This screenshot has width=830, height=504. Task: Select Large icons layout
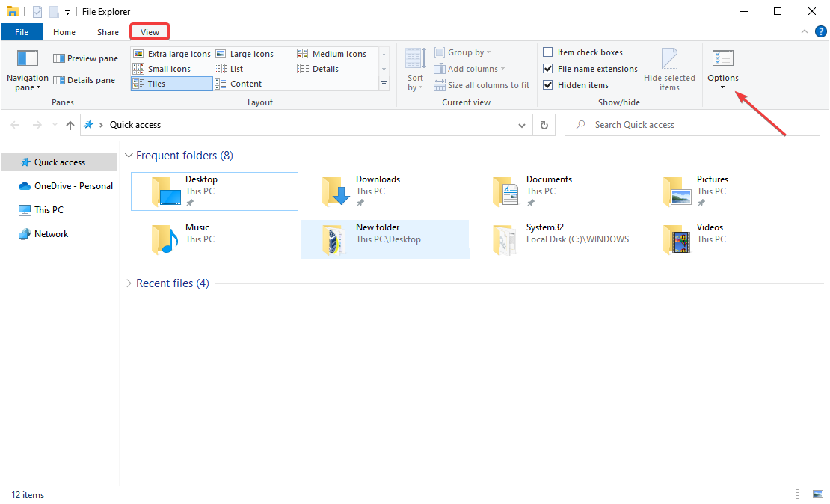point(245,54)
